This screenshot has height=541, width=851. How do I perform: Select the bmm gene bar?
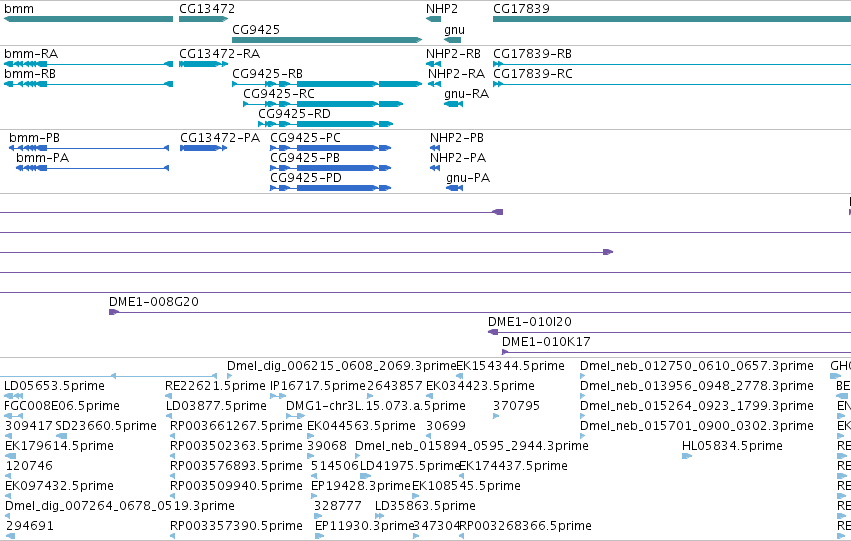click(x=88, y=19)
